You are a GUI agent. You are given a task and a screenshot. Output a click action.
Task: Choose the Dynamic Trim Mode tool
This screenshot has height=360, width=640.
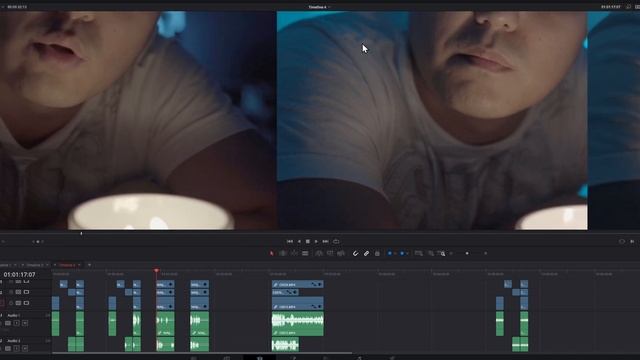pyautogui.click(x=294, y=253)
